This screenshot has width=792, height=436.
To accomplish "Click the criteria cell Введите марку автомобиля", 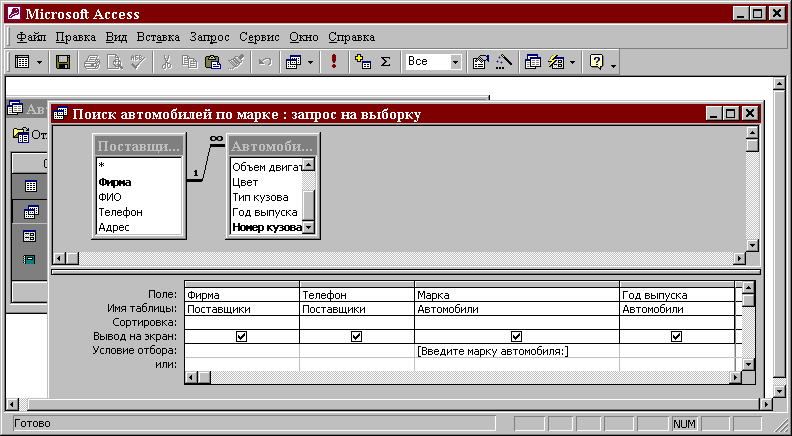I will [x=517, y=351].
